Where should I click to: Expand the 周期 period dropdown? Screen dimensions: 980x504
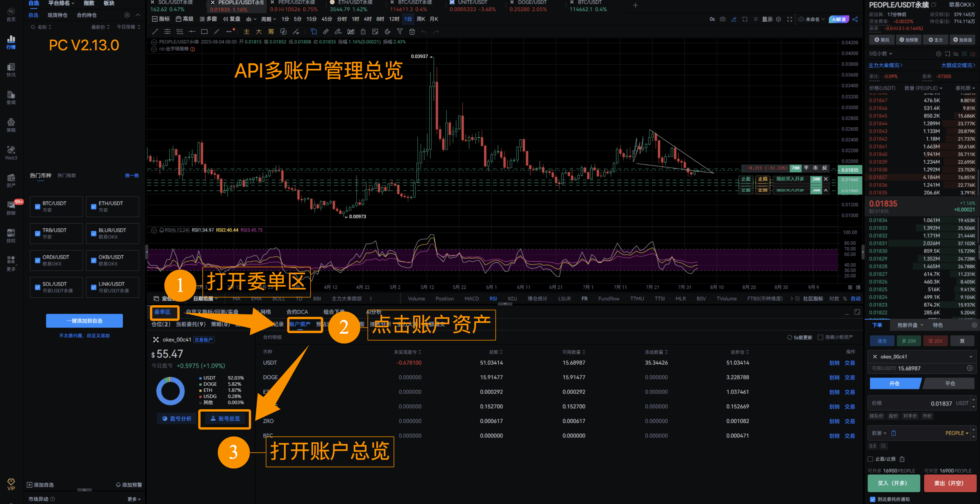coord(268,19)
